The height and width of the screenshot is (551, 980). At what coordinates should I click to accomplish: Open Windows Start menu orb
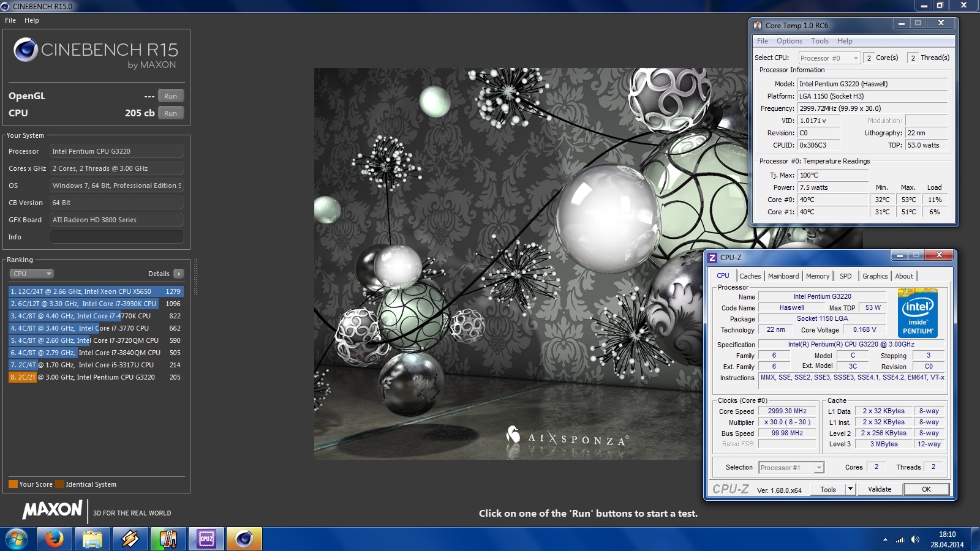click(16, 539)
